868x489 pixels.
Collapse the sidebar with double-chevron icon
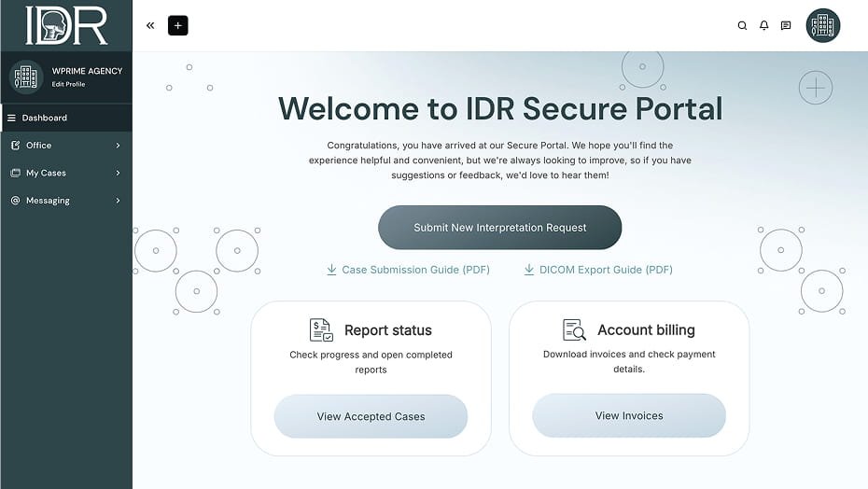click(150, 25)
